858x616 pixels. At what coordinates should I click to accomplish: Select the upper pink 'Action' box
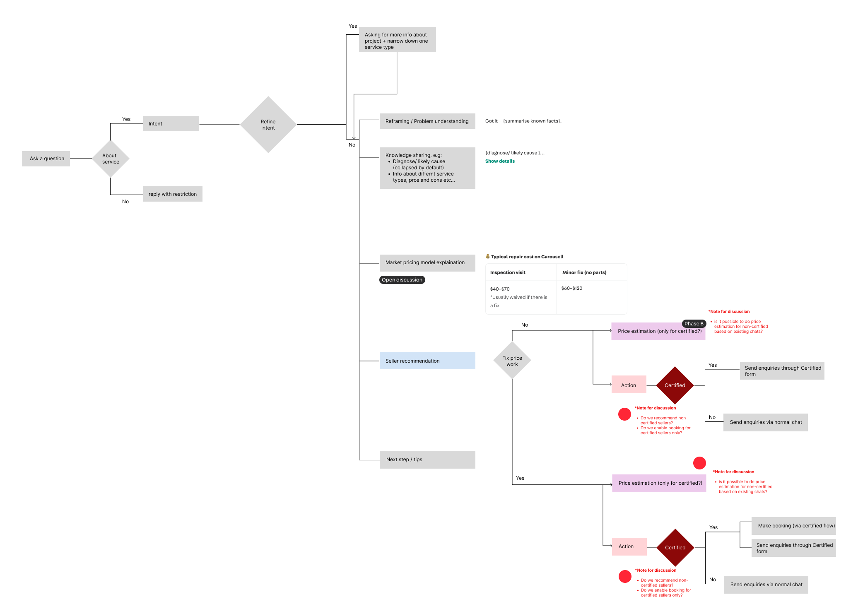tap(629, 385)
